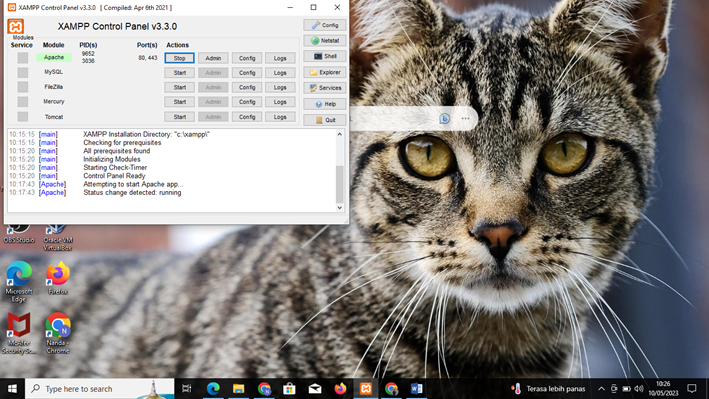Toggle the MySQL service checkbox

(23, 72)
